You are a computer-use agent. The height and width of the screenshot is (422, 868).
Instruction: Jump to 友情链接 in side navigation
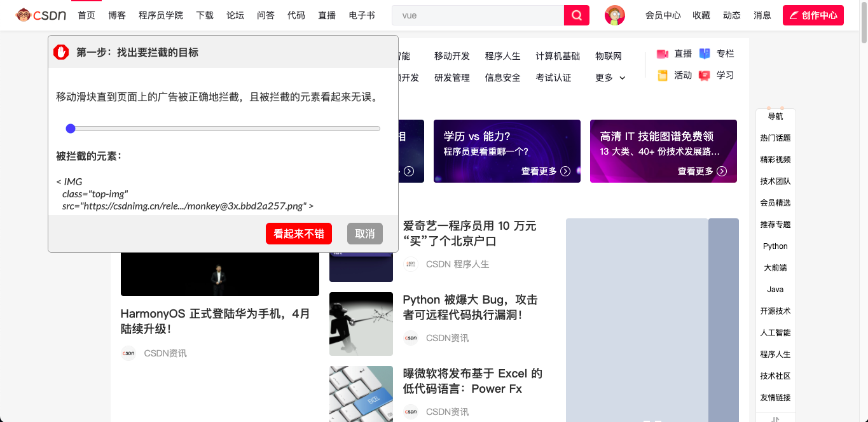tap(775, 398)
